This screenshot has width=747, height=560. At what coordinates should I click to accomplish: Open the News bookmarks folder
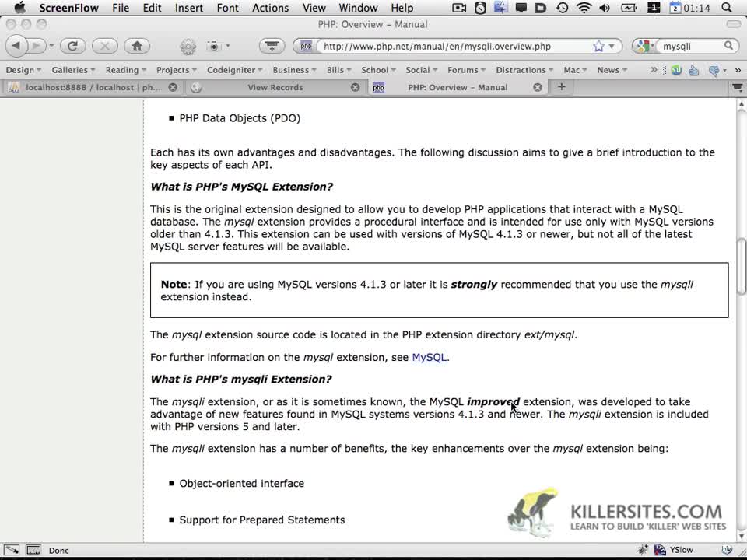point(612,70)
